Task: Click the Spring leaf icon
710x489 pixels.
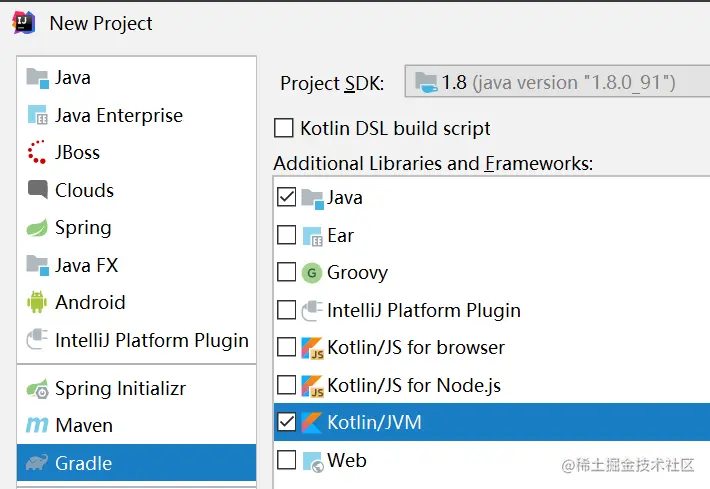Action: (x=38, y=228)
